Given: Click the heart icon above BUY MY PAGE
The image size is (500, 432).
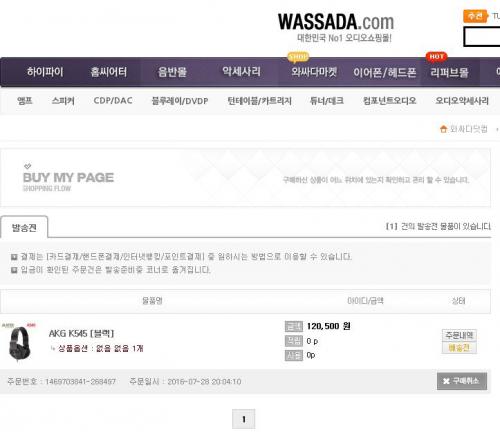Looking at the screenshot, I should click(x=28, y=166).
